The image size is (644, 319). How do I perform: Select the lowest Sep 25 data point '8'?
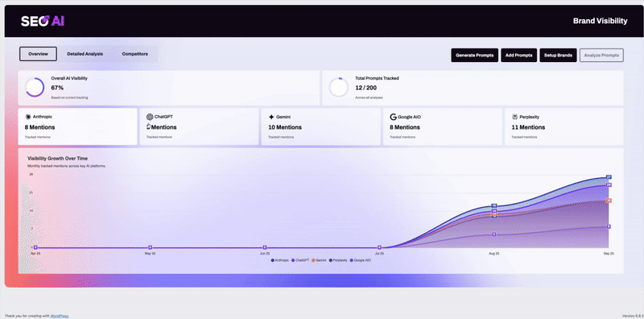click(x=609, y=226)
